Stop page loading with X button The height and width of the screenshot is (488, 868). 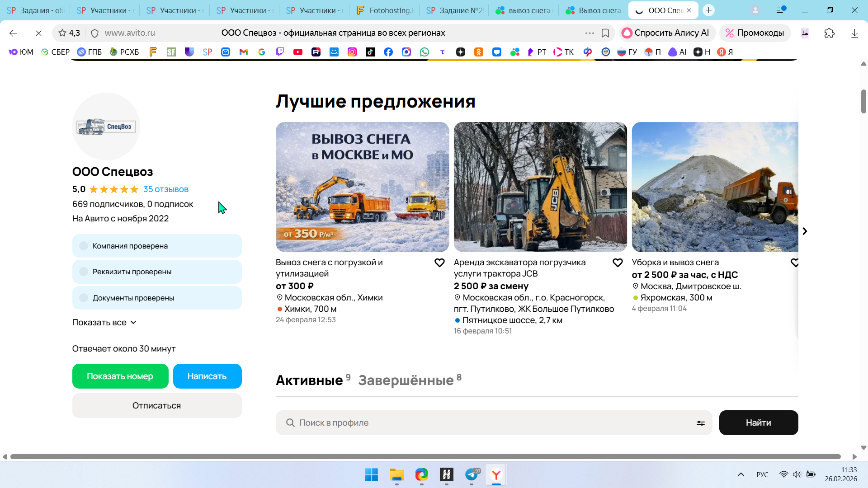38,33
